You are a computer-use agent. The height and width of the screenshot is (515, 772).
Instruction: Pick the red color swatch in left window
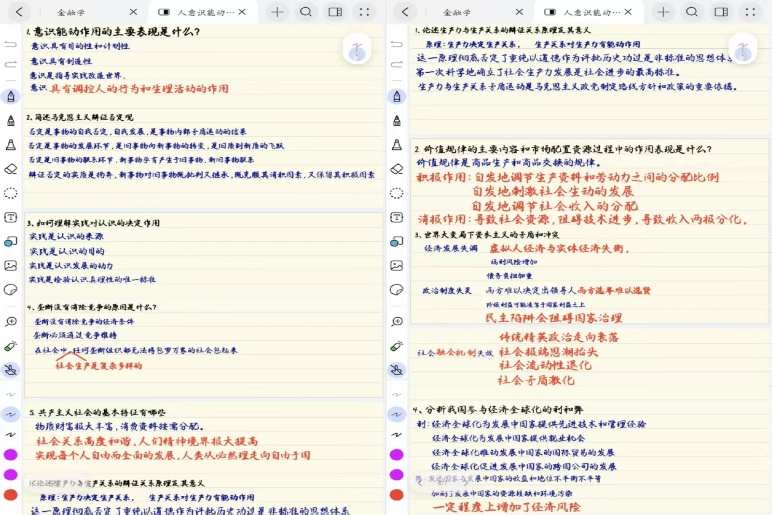[11, 494]
